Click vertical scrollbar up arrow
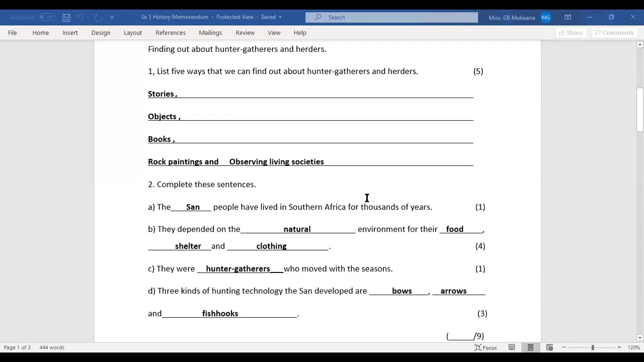The height and width of the screenshot is (362, 644). [640, 45]
